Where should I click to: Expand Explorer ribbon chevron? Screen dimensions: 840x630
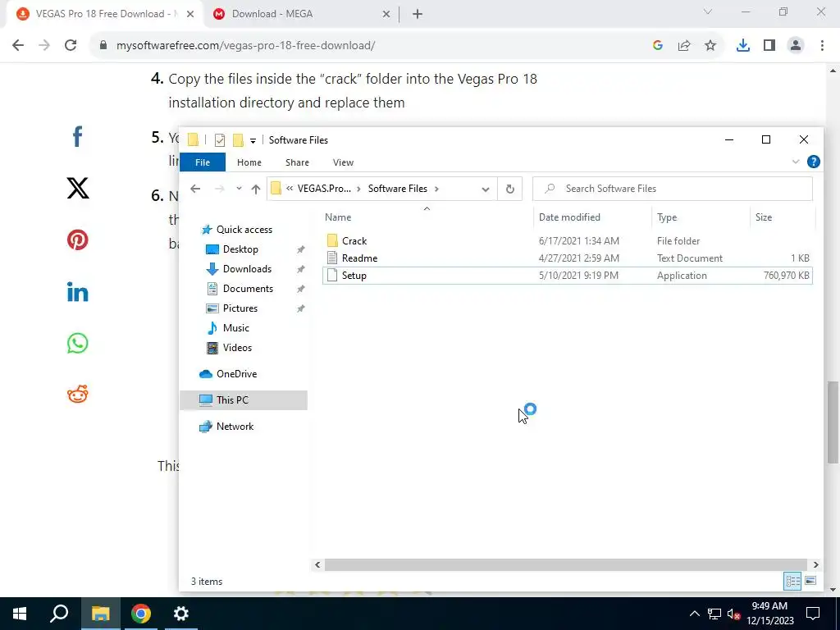[x=796, y=162]
